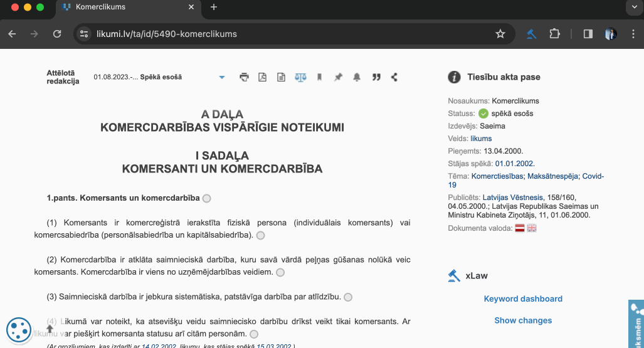Select the Komerclikums browser tab
644x348 pixels.
click(x=127, y=7)
